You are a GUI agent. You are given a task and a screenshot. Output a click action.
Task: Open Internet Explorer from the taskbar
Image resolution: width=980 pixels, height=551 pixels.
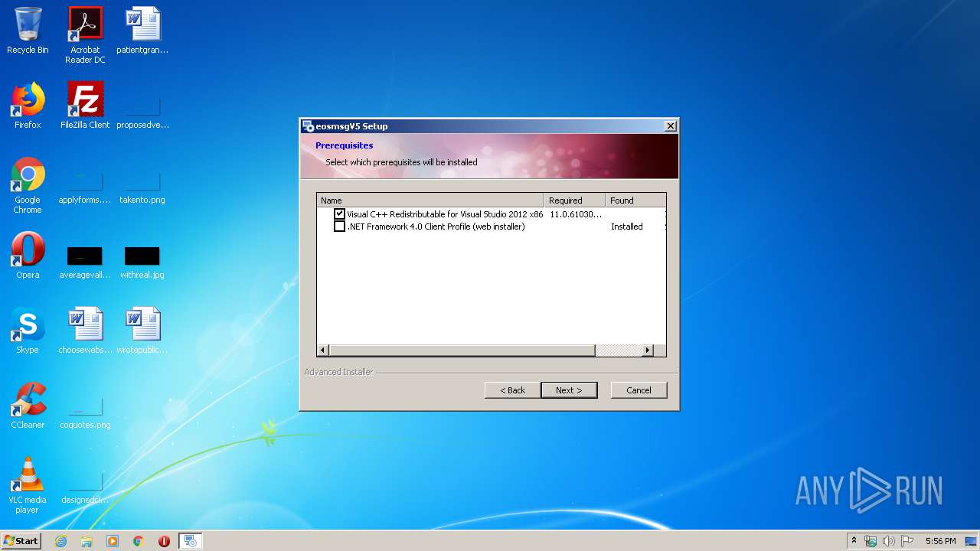pyautogui.click(x=61, y=541)
